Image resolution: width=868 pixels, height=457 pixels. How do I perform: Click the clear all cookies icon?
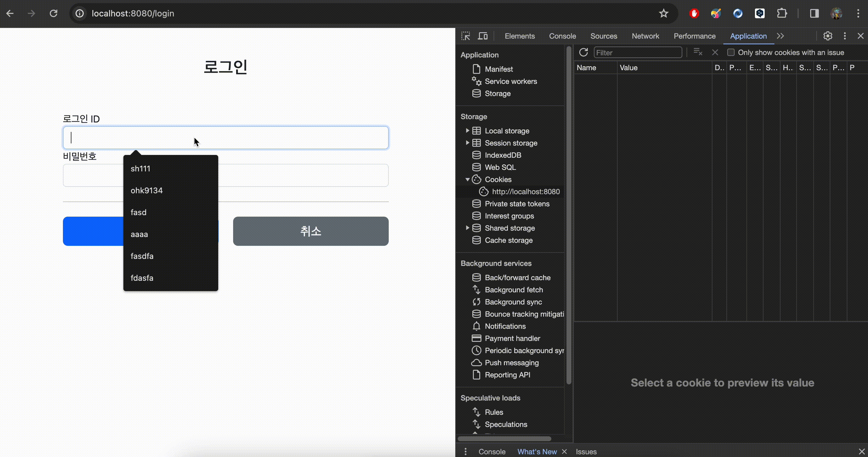pos(697,52)
